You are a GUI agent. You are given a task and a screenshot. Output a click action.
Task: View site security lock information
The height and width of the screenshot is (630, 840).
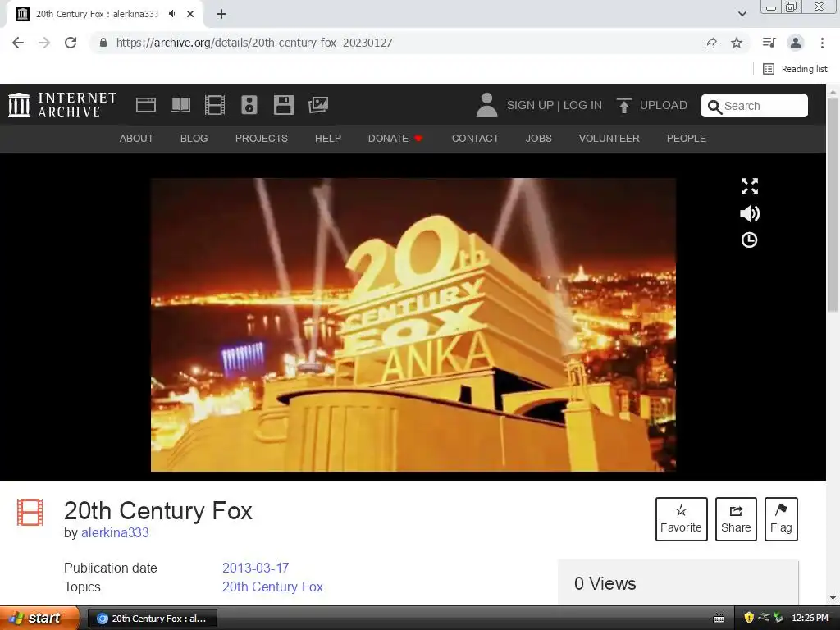[x=103, y=43]
